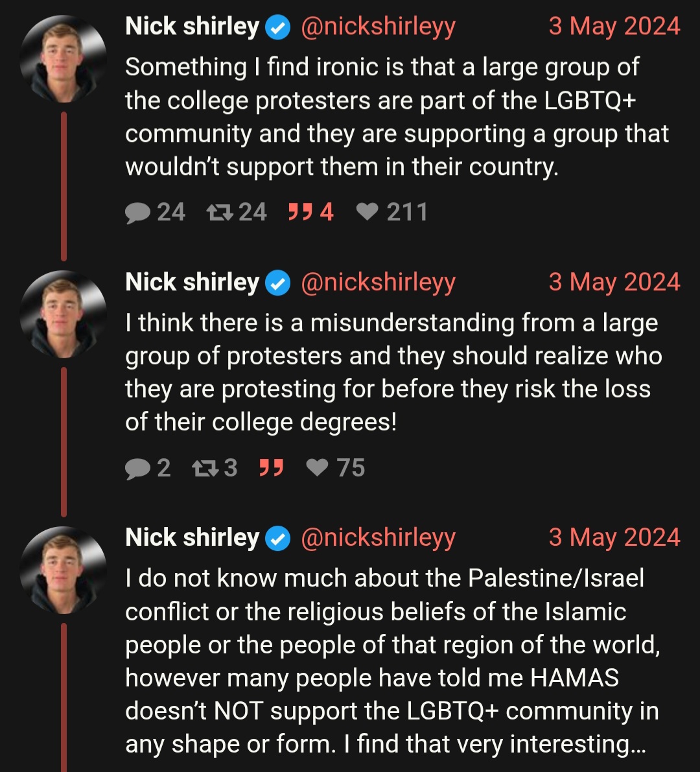Open the first tweet's 3 May 2024 date link
Image resolution: width=700 pixels, height=772 pixels.
click(x=614, y=27)
